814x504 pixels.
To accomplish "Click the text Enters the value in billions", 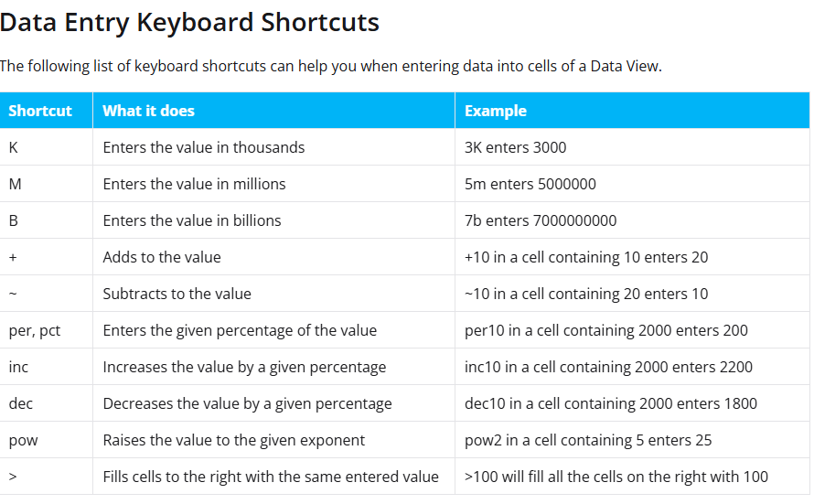I will tap(192, 220).
